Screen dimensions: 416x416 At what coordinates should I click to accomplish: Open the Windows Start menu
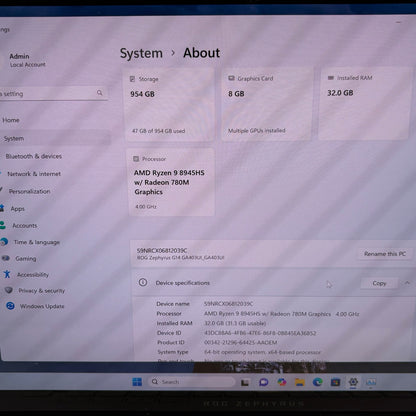coord(137,382)
